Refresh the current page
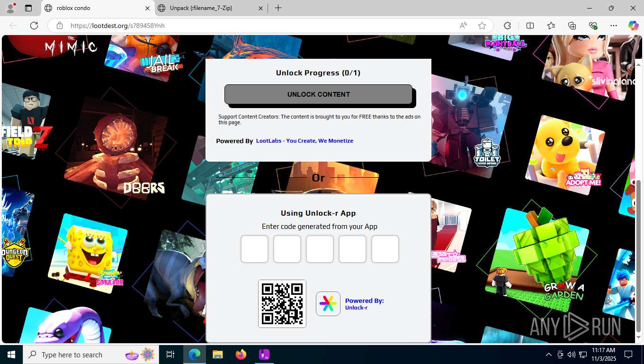Viewport: 644px width, 364px height. point(34,26)
